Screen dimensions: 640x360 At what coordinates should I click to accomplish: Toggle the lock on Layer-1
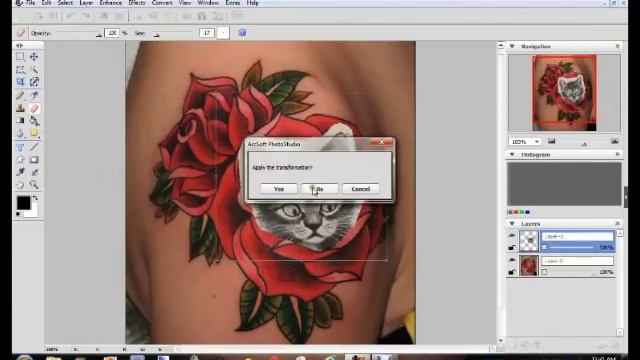[511, 247]
